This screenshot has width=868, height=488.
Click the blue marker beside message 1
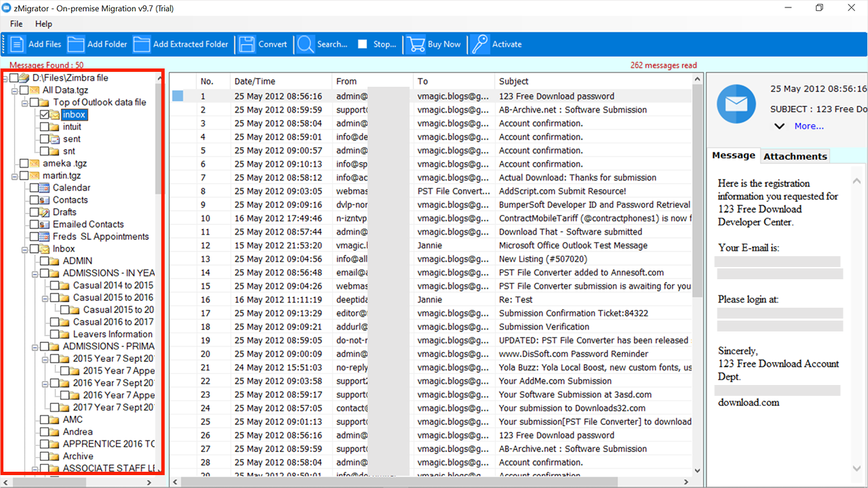(x=178, y=96)
